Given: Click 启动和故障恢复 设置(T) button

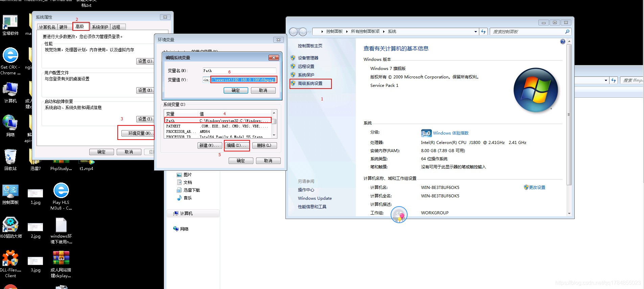Looking at the screenshot, I should click(x=145, y=119).
